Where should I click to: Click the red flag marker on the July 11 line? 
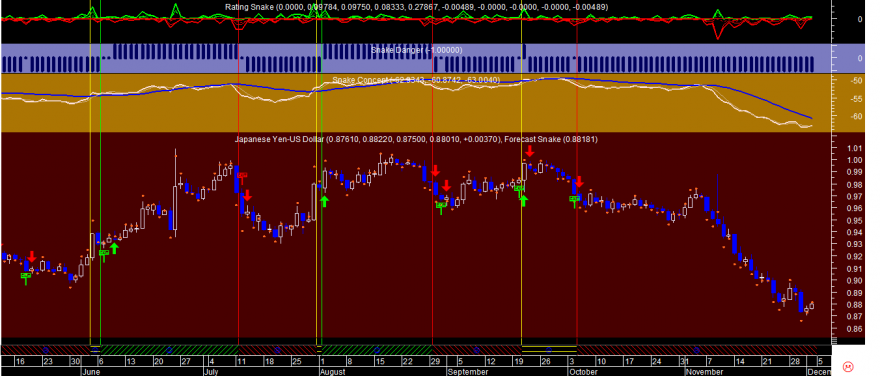coord(242,176)
